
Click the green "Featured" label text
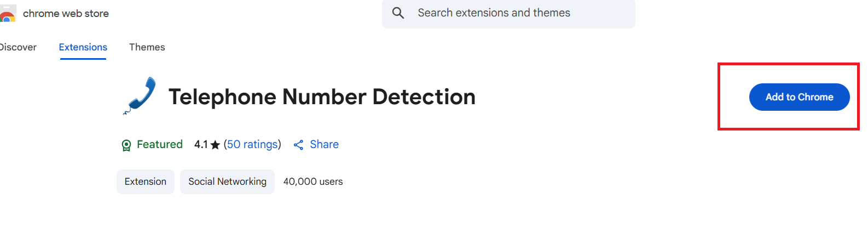coord(160,144)
